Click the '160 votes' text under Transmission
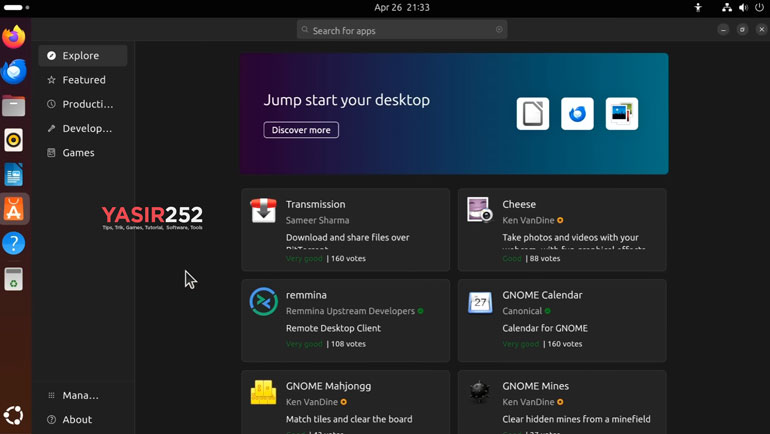The width and height of the screenshot is (770, 434). 348,259
